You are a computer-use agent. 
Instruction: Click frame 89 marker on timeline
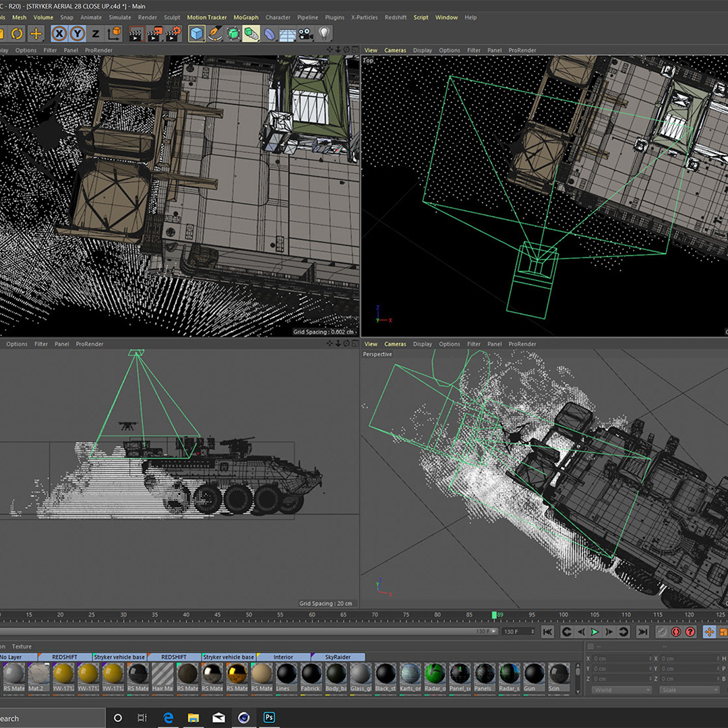(x=495, y=615)
